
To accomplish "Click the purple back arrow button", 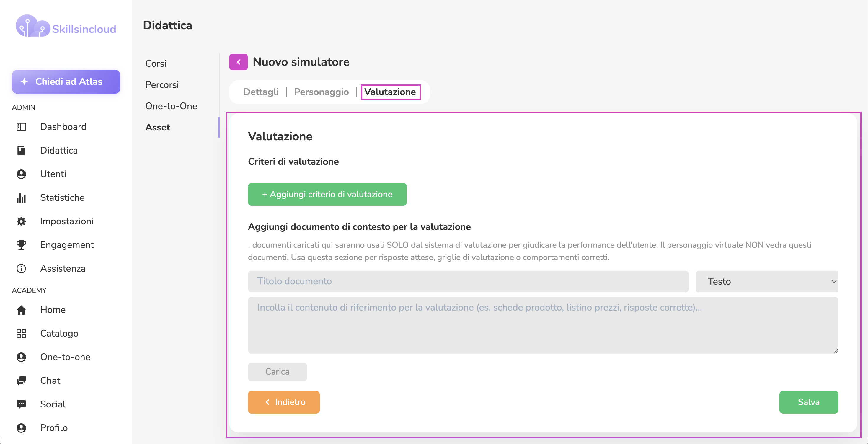I will [x=238, y=62].
